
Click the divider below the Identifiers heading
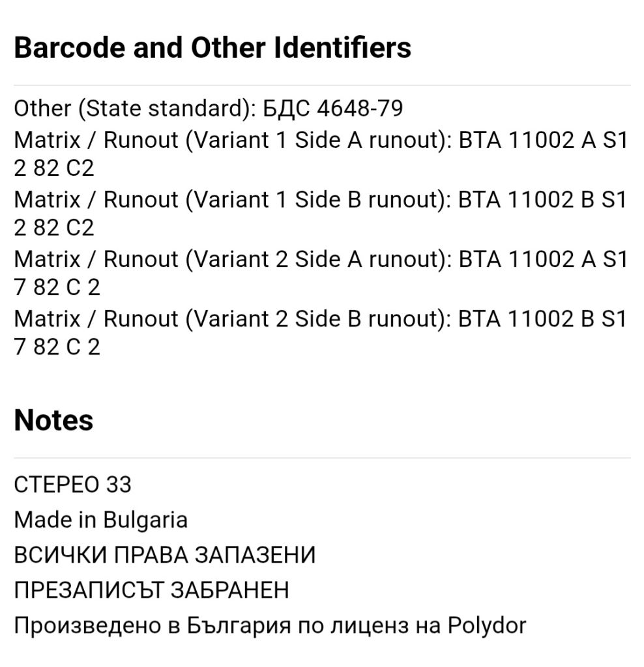[322, 85]
